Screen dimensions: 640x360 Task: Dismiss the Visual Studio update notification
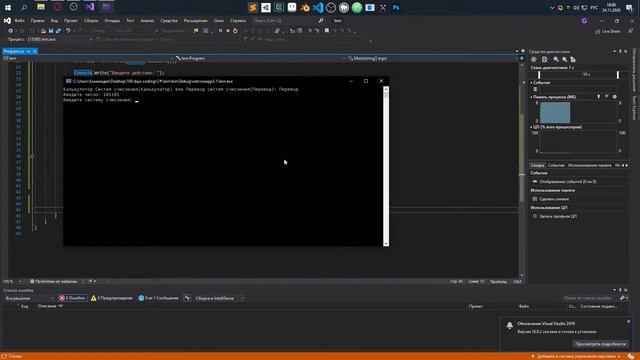(629, 322)
